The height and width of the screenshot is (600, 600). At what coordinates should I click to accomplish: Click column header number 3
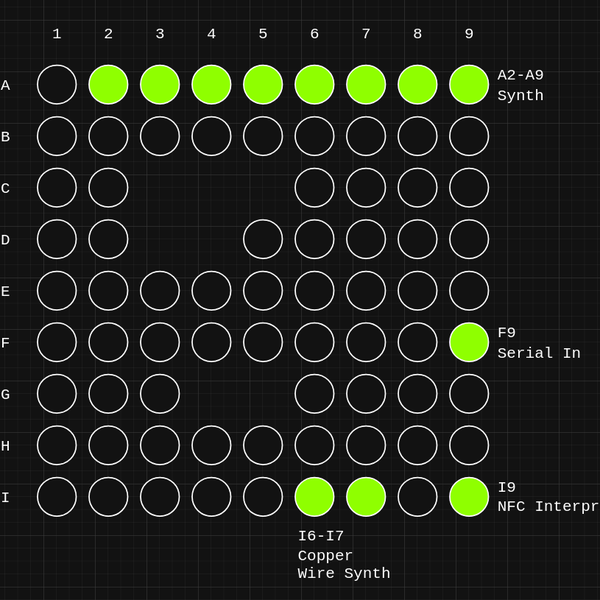click(x=160, y=34)
